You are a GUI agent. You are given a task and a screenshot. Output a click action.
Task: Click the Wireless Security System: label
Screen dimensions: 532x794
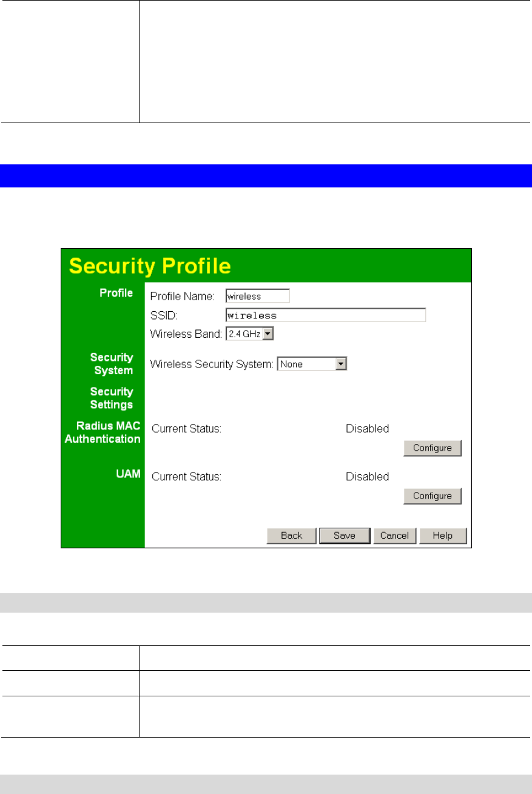pyautogui.click(x=212, y=365)
